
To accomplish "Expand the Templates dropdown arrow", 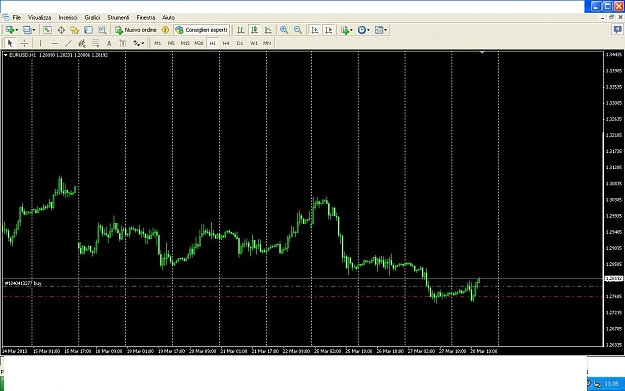I will (385, 30).
